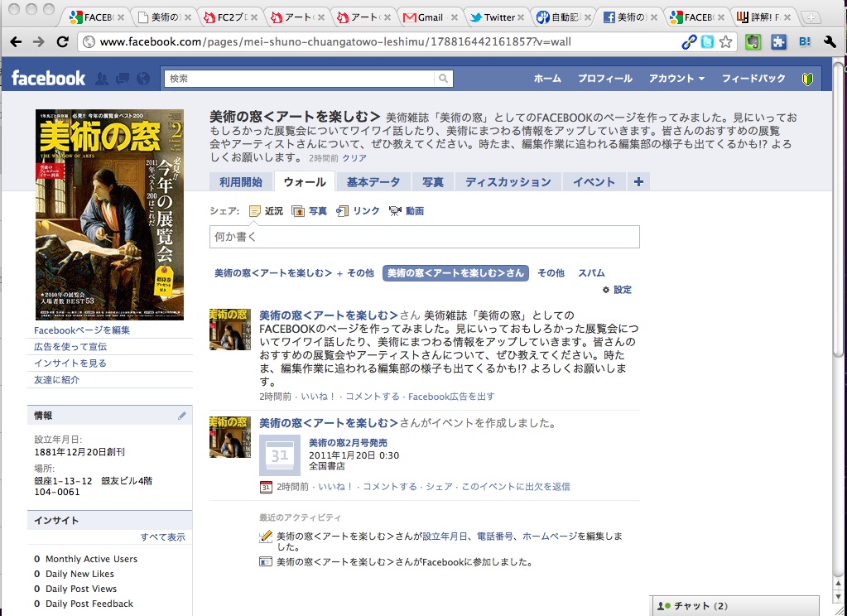This screenshot has height=616, width=847.
Task: Open the ディスカッション tab
Action: pos(508,182)
